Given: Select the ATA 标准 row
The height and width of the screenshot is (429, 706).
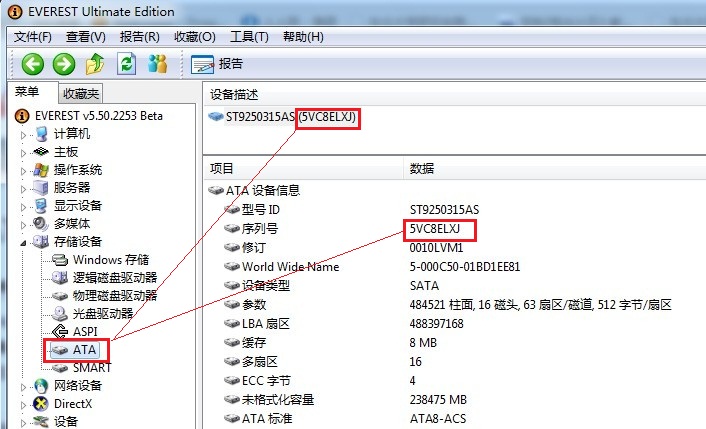Looking at the screenshot, I should (267, 418).
